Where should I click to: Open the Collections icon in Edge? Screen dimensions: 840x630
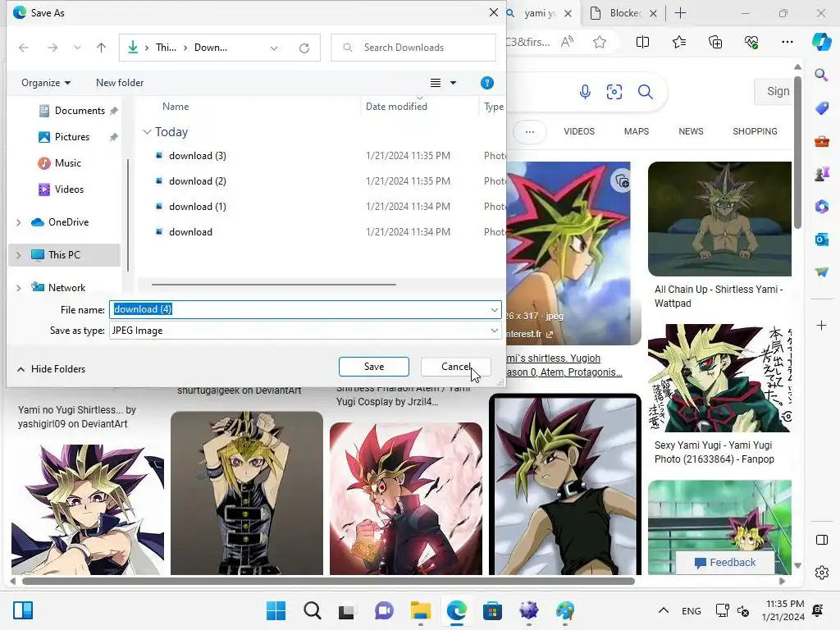point(715,42)
